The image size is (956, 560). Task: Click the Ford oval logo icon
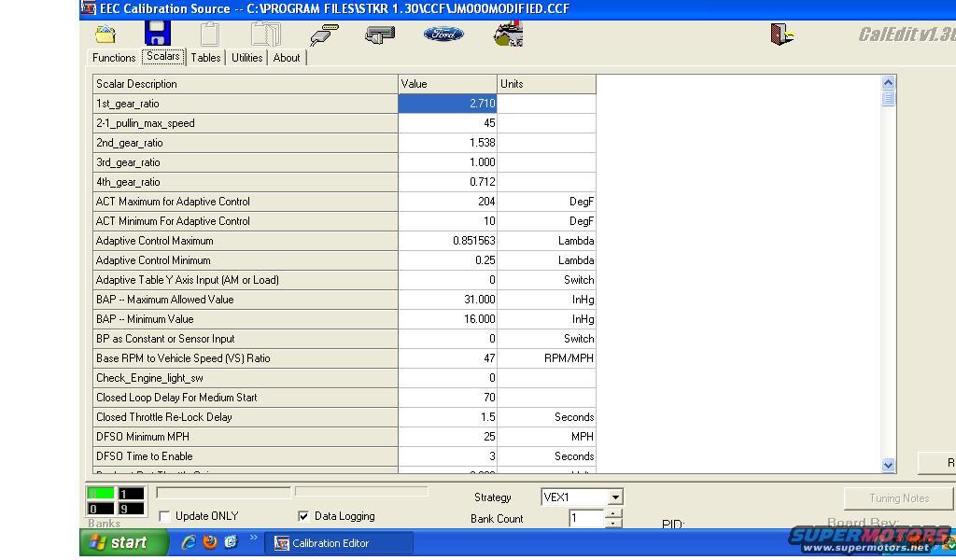(x=443, y=35)
